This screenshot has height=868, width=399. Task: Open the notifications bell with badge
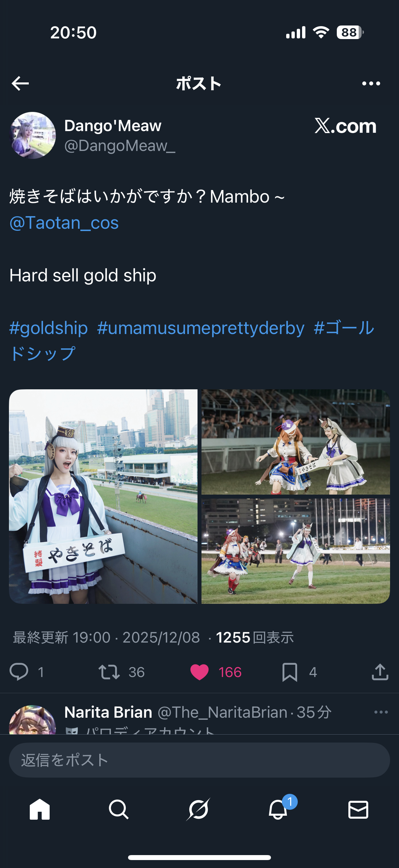coord(279,809)
